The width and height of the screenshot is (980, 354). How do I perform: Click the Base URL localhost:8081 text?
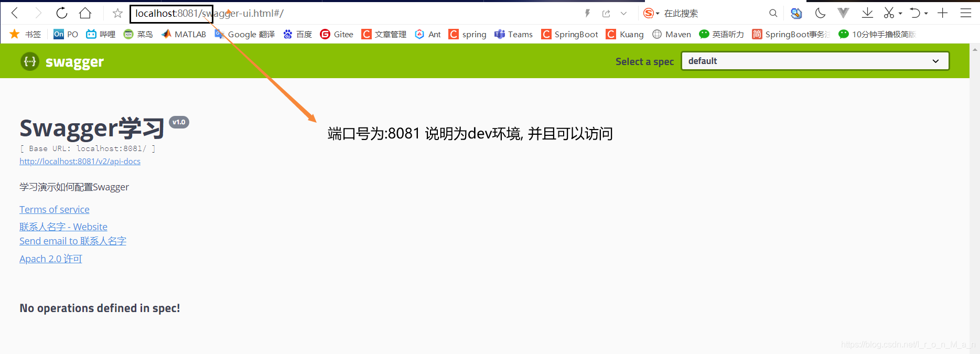88,148
